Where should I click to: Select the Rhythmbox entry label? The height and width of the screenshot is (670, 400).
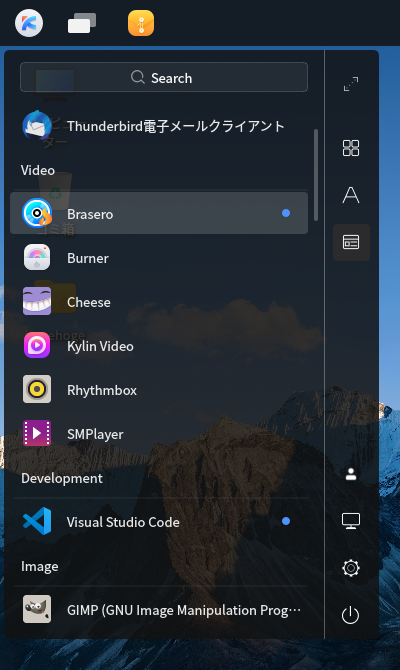pyautogui.click(x=102, y=390)
